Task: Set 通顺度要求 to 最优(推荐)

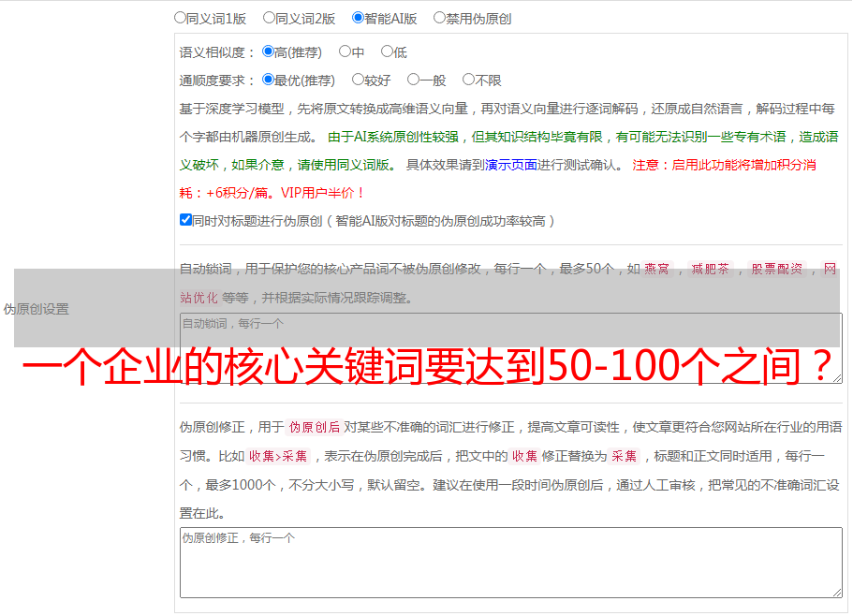Action: (x=268, y=81)
